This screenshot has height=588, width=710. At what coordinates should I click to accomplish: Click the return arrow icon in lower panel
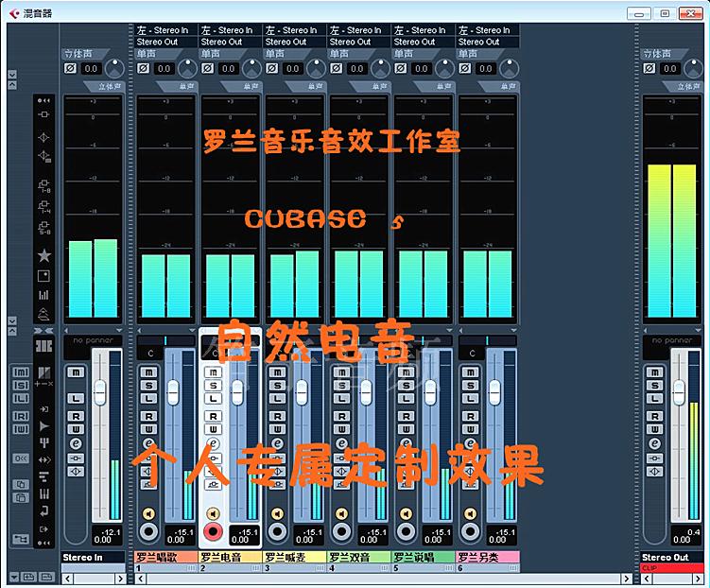(43, 511)
